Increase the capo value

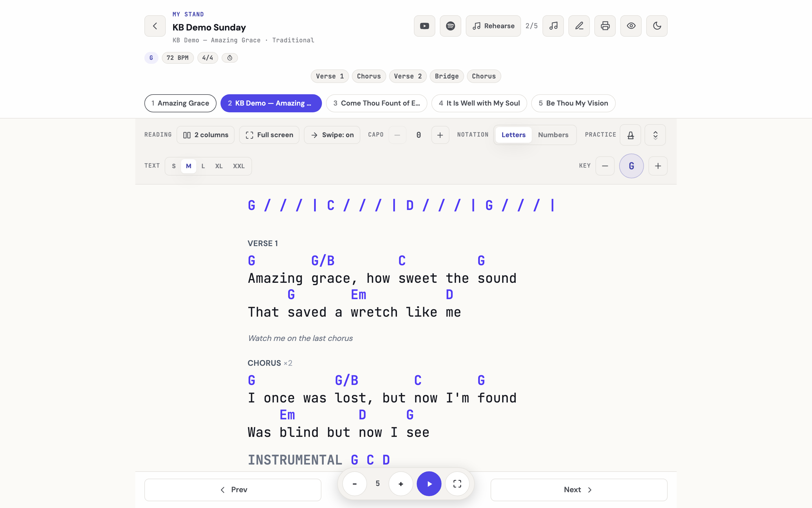440,135
